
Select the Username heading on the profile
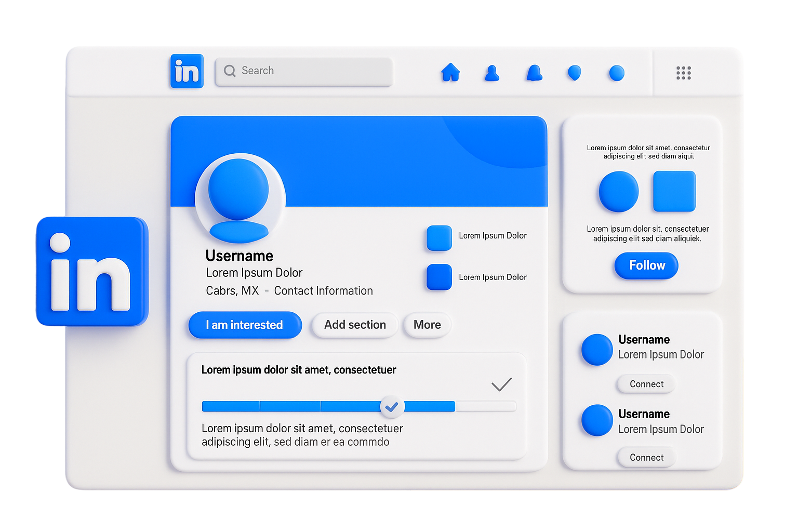pyautogui.click(x=239, y=256)
